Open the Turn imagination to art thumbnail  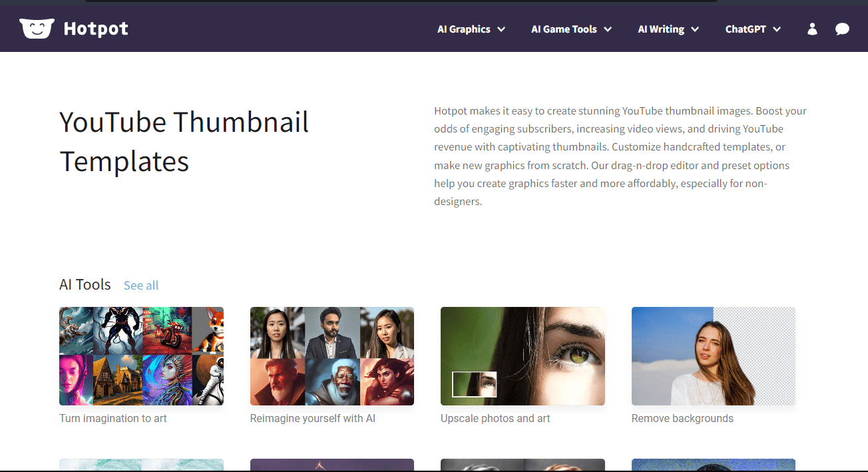click(x=141, y=356)
